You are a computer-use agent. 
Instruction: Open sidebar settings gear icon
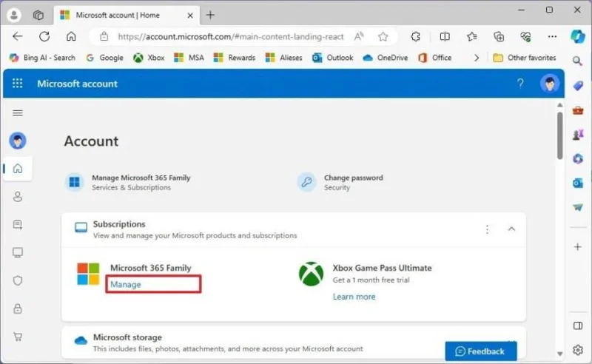tap(578, 350)
